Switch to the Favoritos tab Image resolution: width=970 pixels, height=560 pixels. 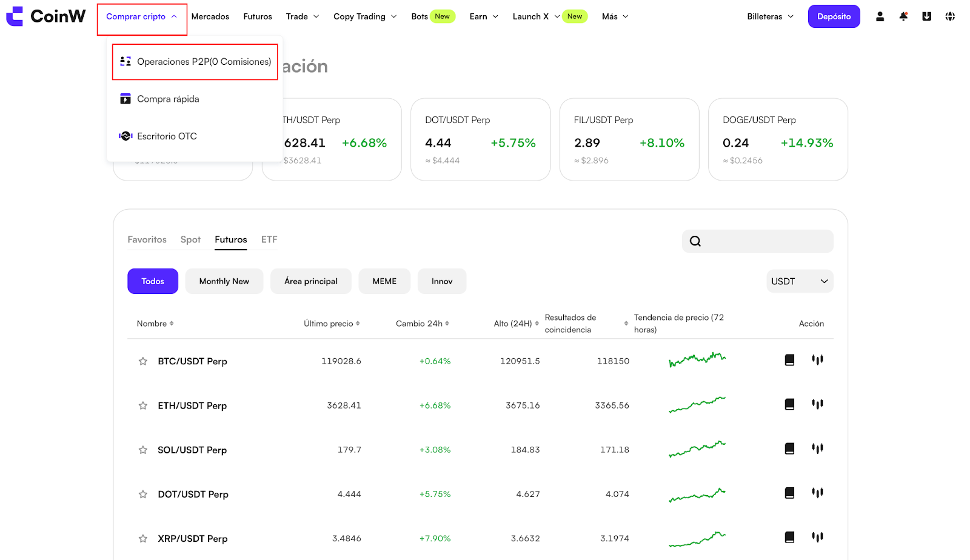(147, 239)
